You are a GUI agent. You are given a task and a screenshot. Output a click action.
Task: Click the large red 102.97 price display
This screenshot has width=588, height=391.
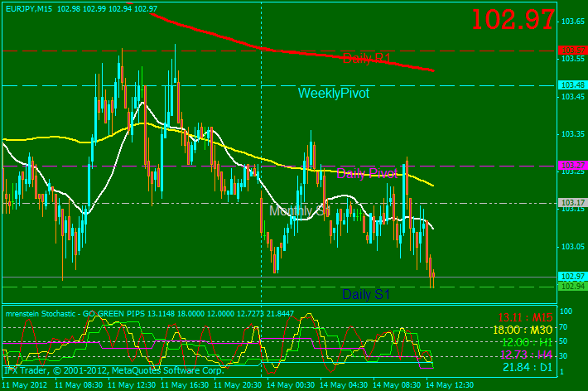513,20
